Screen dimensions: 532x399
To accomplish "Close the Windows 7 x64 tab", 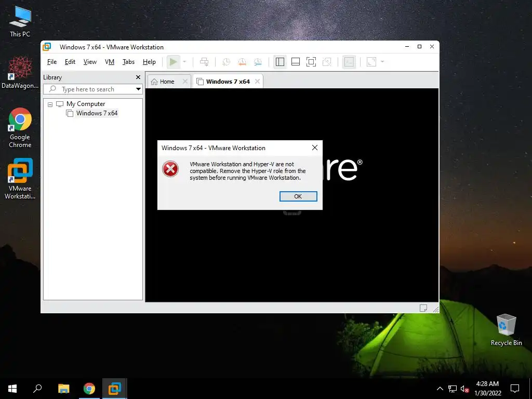I will click(257, 82).
